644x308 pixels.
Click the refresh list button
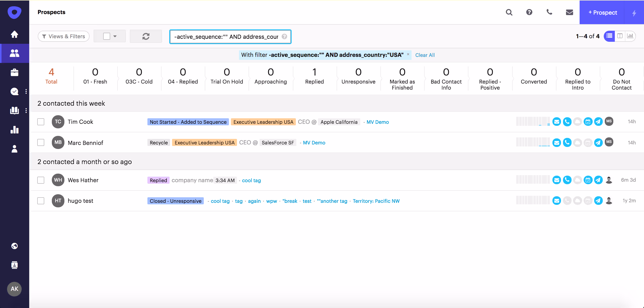(146, 36)
